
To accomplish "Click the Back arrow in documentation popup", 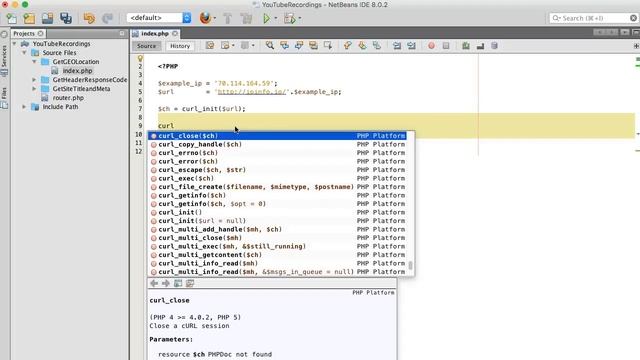I will [154, 283].
